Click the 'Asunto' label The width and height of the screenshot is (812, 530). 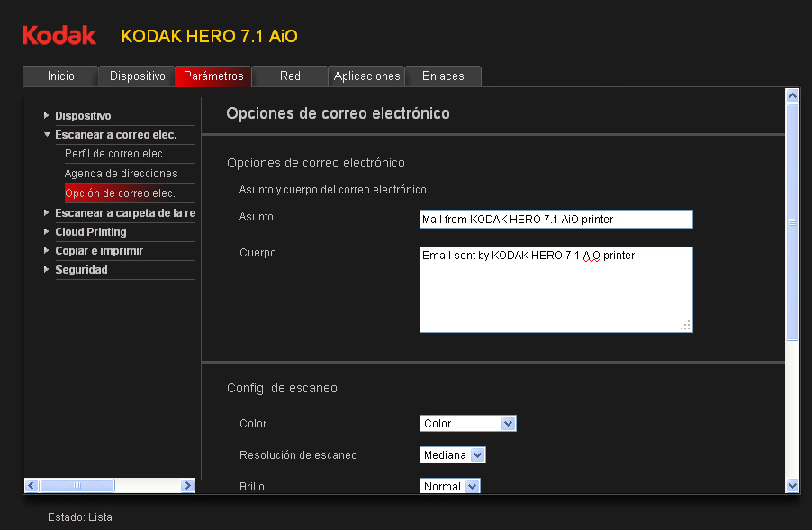tap(256, 217)
